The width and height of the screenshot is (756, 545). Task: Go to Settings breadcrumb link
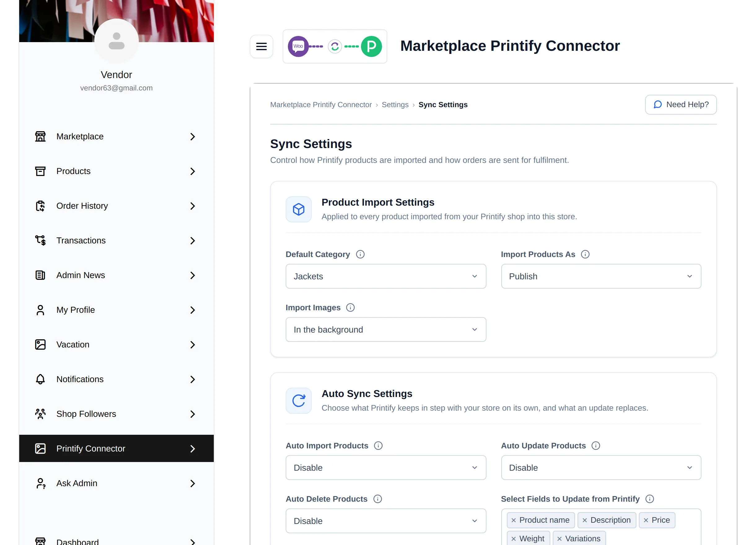[395, 105]
